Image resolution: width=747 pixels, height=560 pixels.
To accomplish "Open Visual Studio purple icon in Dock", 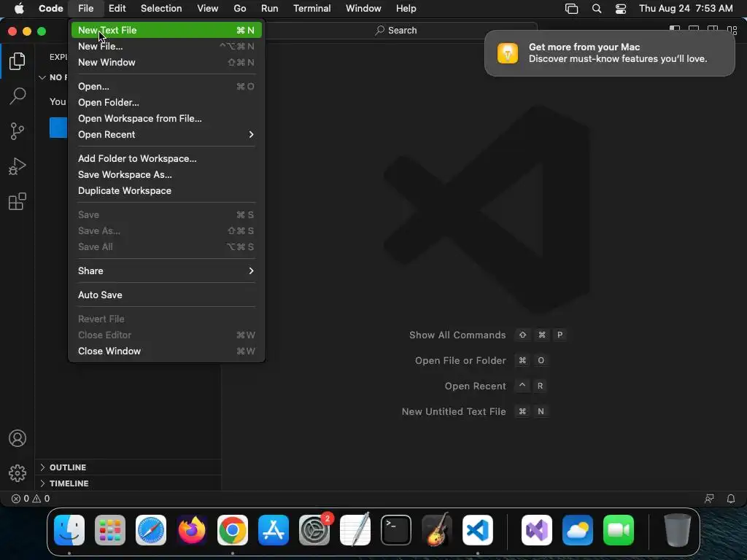I will click(x=537, y=530).
